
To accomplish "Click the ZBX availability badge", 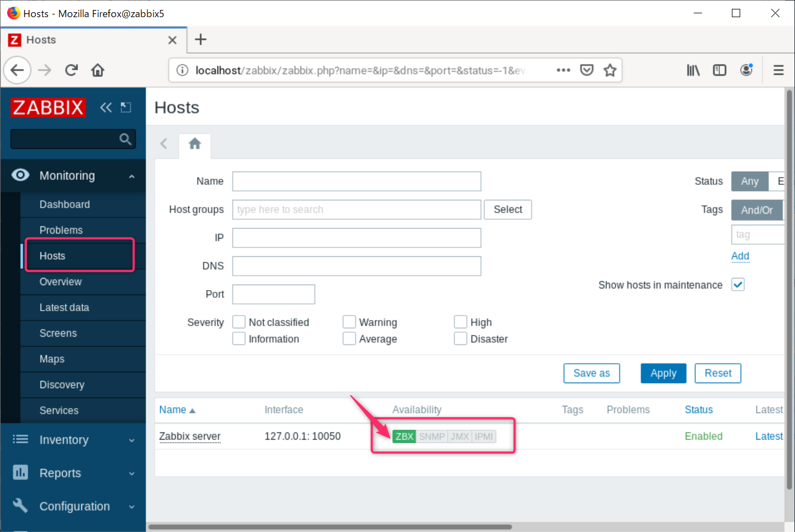I will click(404, 436).
